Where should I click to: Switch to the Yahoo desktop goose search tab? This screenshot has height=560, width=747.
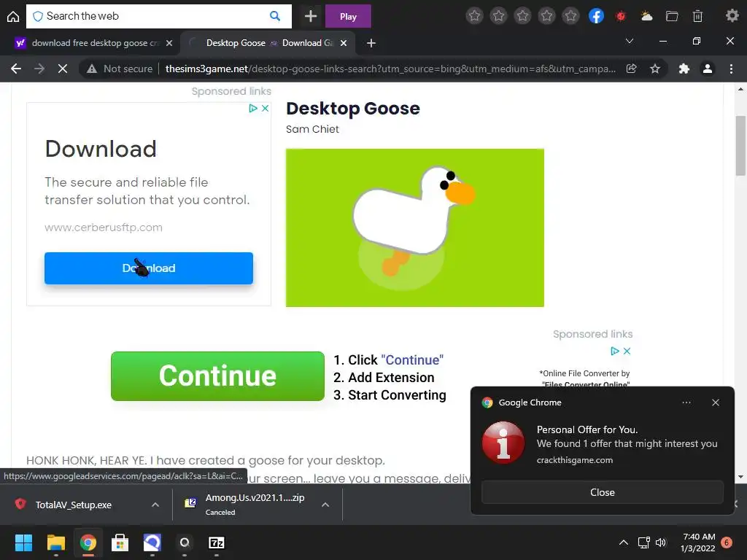pyautogui.click(x=93, y=43)
